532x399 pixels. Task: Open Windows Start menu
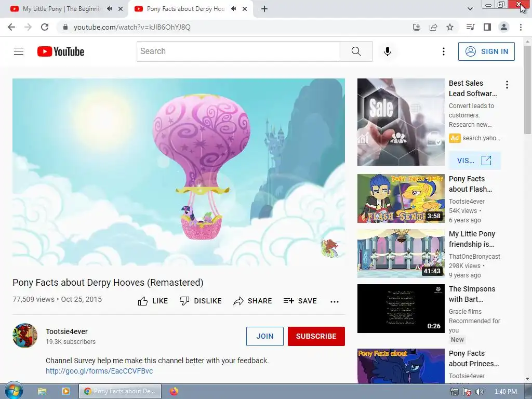click(x=14, y=391)
